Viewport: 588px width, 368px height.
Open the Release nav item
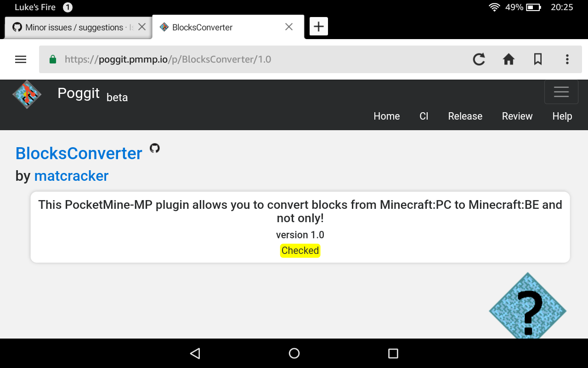465,116
